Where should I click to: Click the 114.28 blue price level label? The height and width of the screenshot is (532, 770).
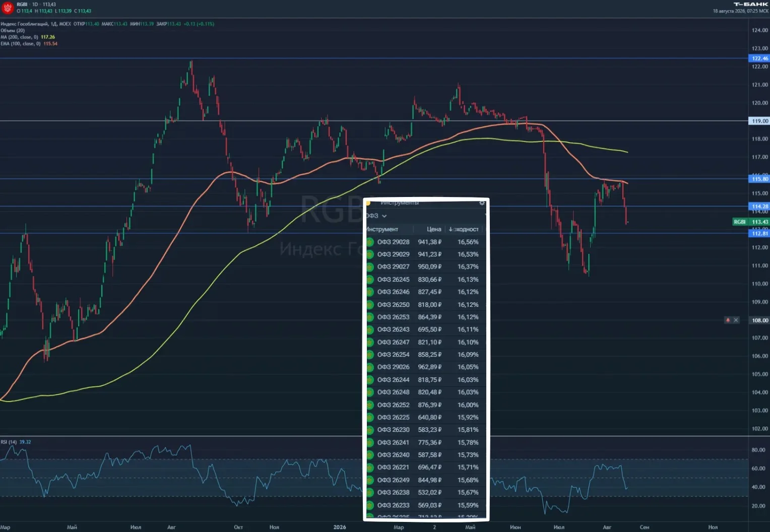tap(759, 206)
